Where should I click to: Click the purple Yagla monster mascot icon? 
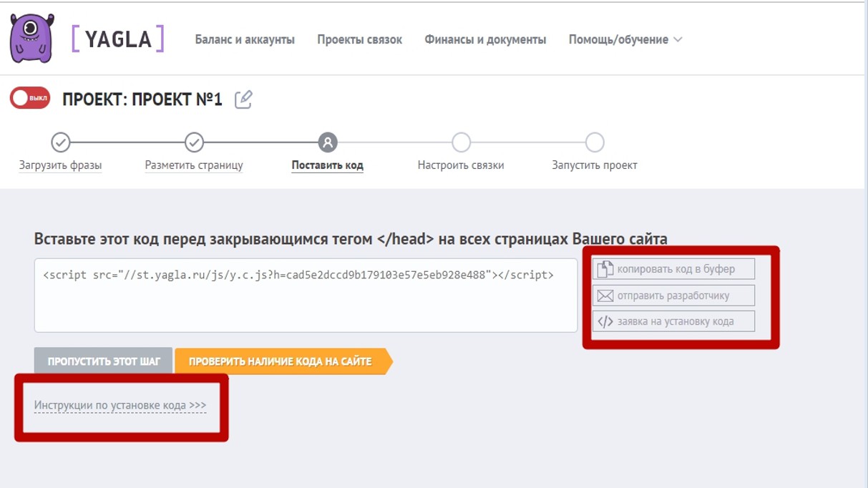[31, 38]
